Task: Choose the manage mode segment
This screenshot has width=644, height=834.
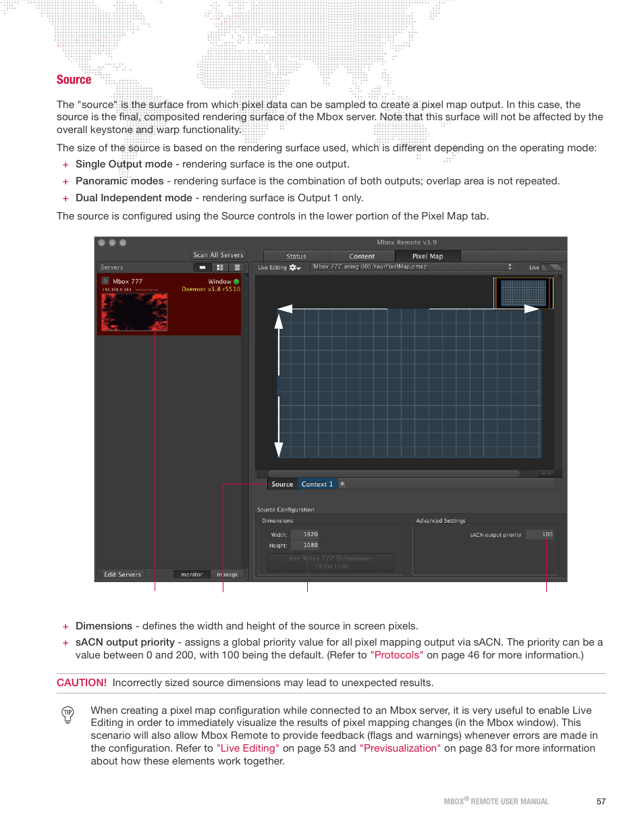Action: click(x=227, y=575)
